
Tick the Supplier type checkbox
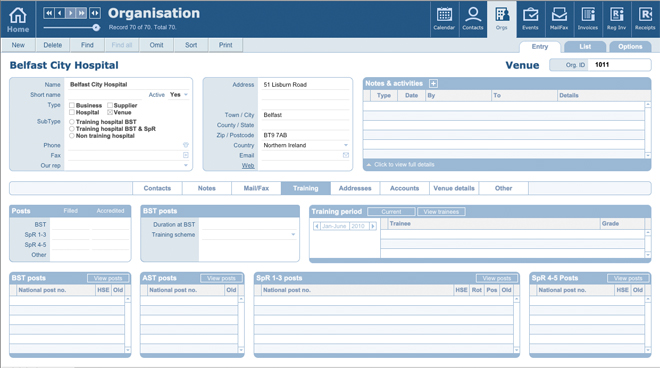(x=110, y=105)
